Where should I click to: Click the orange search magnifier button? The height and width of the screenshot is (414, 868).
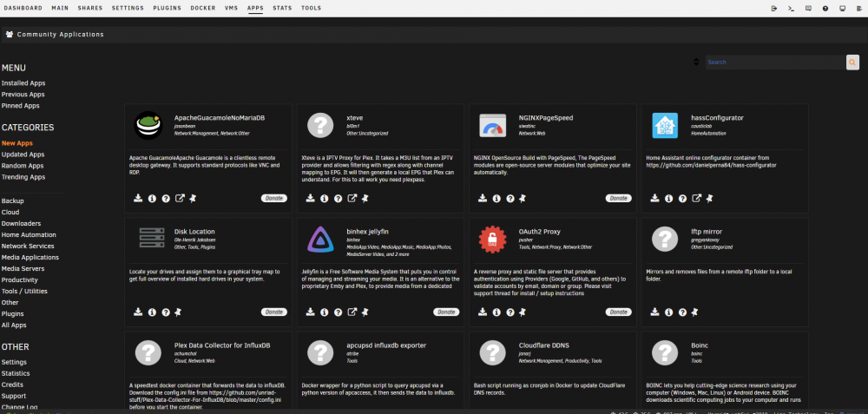(x=852, y=62)
